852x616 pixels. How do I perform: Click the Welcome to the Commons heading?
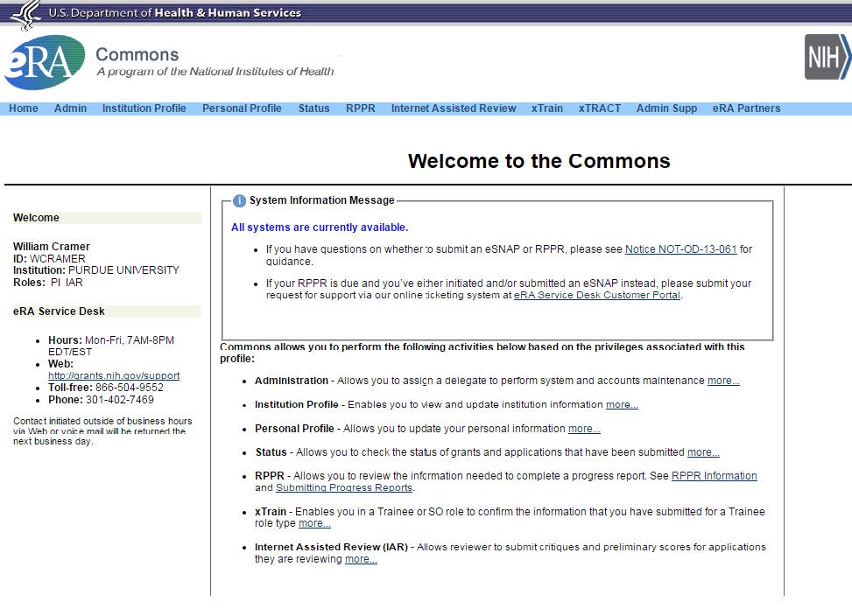[539, 161]
